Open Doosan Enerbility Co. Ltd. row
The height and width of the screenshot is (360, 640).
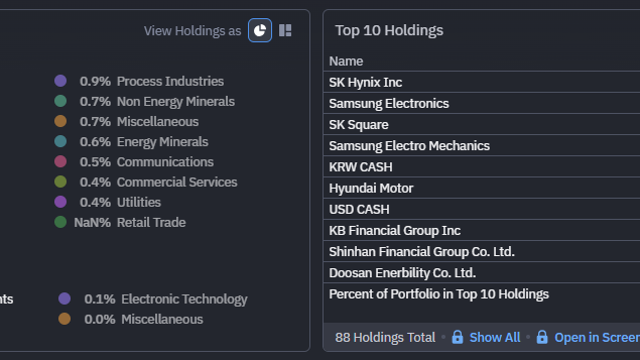482,273
